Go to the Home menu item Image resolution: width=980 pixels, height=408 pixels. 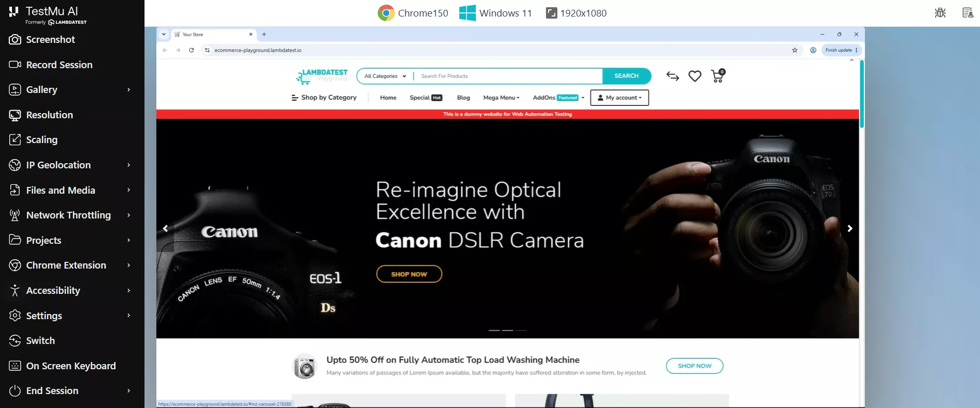coord(388,98)
